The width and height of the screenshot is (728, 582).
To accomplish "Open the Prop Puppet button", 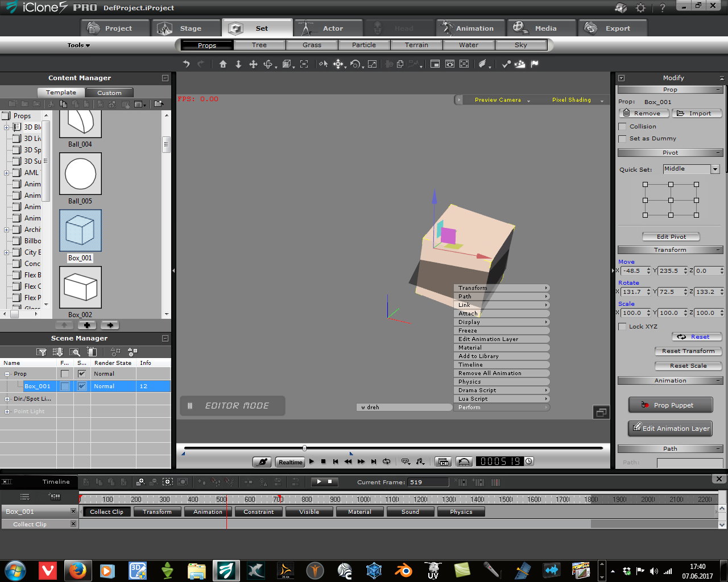I will (671, 405).
